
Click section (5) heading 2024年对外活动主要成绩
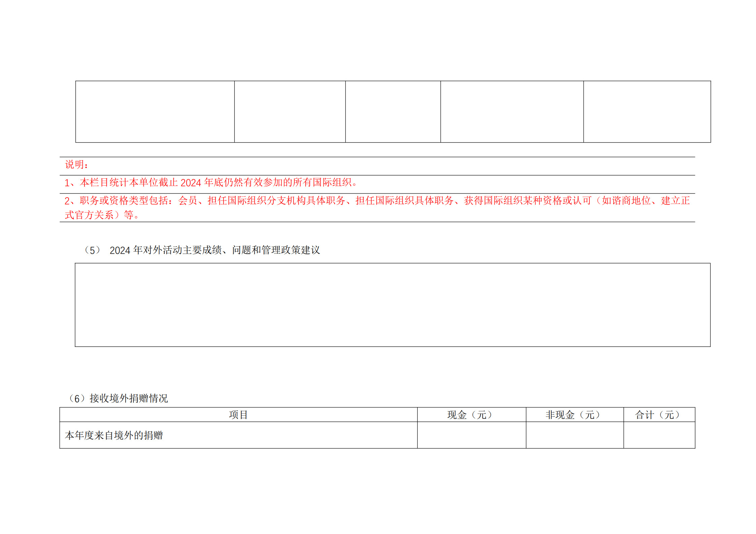214,250
